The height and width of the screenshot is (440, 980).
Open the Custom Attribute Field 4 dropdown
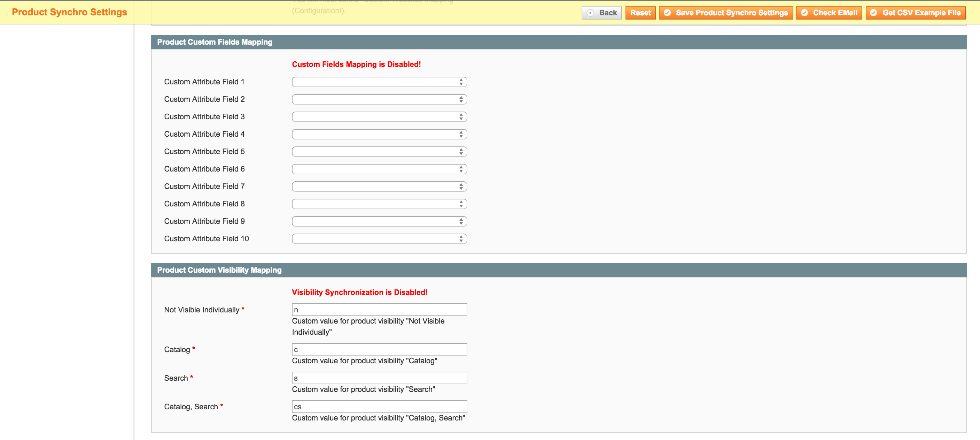[x=379, y=135]
